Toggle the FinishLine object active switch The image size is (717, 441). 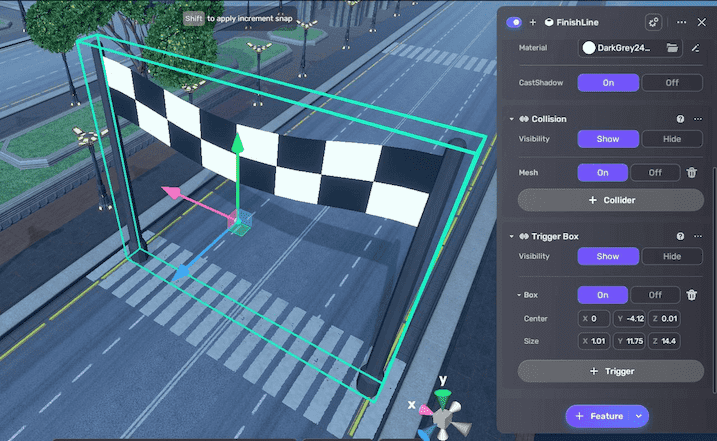coord(514,21)
